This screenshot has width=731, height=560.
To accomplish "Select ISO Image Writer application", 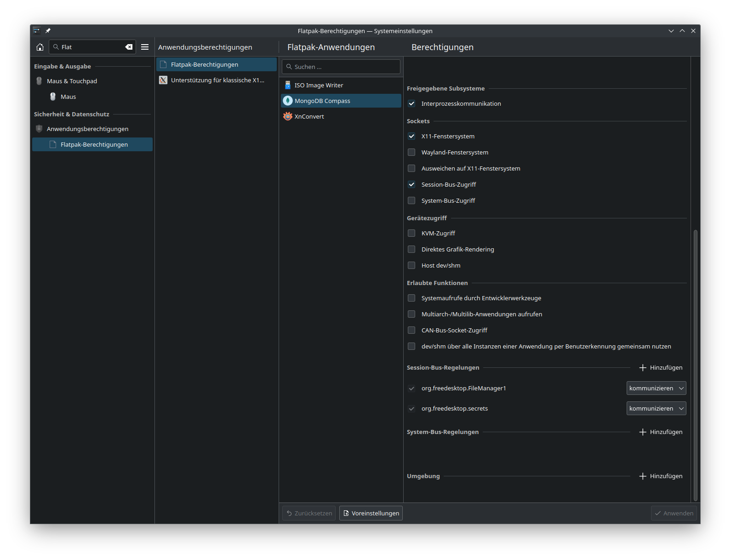I will coord(341,85).
